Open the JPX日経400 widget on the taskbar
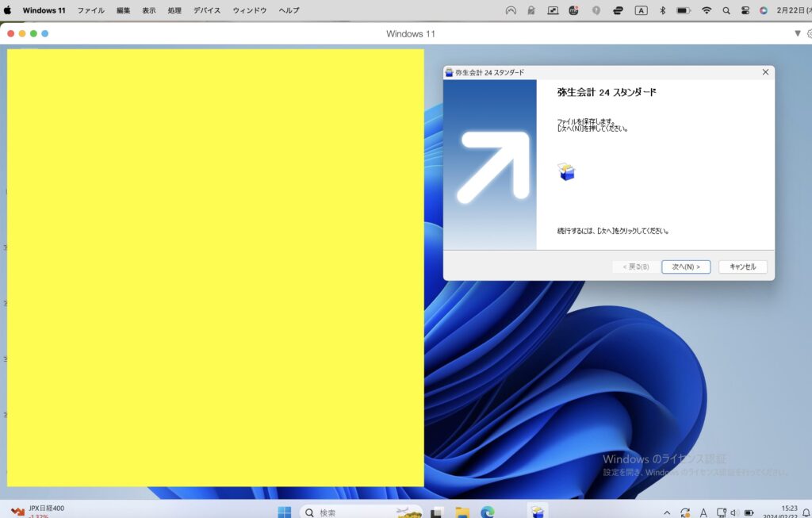The image size is (812, 518). click(39, 512)
